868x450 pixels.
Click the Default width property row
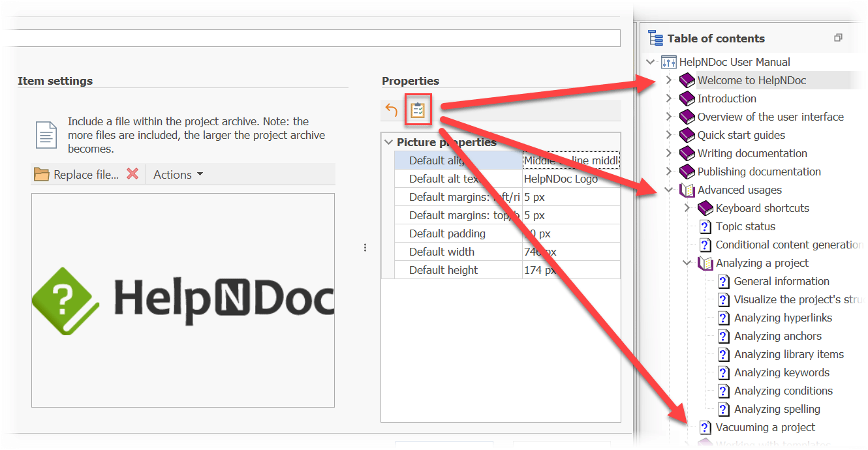[x=507, y=252]
